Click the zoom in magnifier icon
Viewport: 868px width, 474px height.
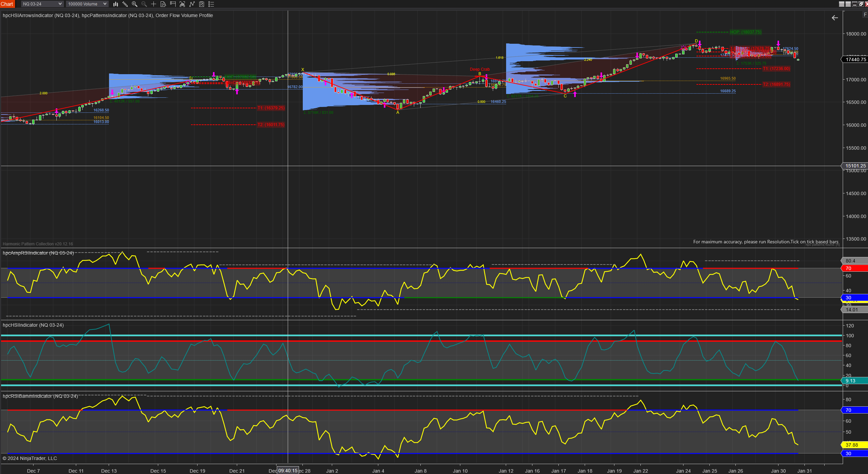point(135,4)
